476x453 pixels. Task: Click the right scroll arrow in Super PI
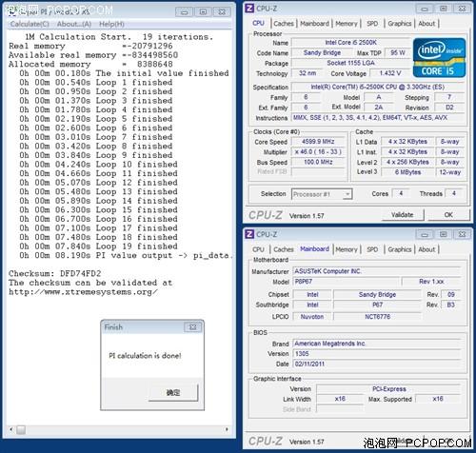[227, 429]
